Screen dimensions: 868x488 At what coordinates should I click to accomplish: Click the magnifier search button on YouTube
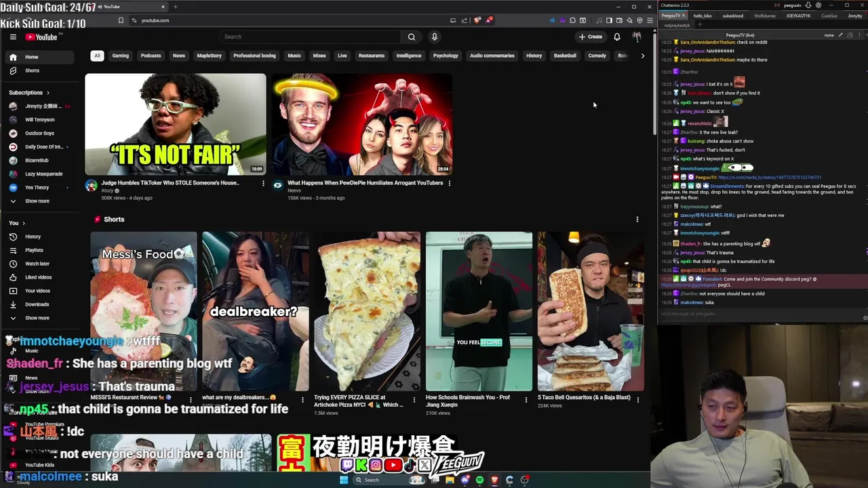[x=412, y=37]
